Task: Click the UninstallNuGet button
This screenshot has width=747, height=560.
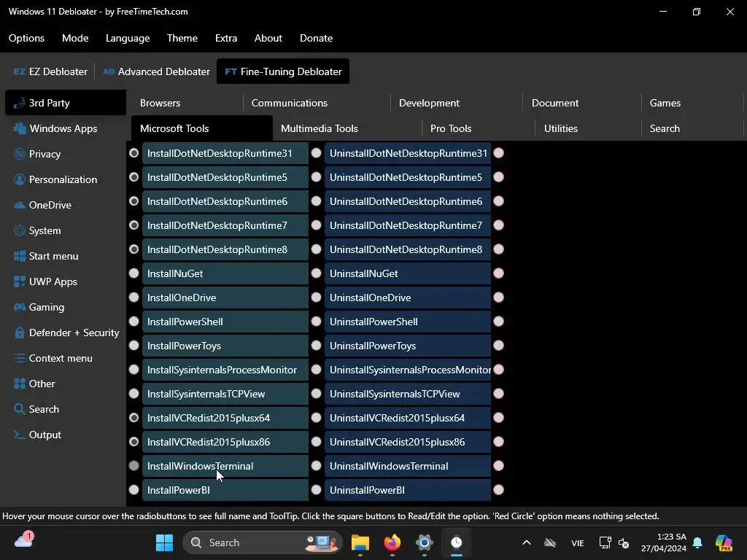Action: [x=408, y=273]
